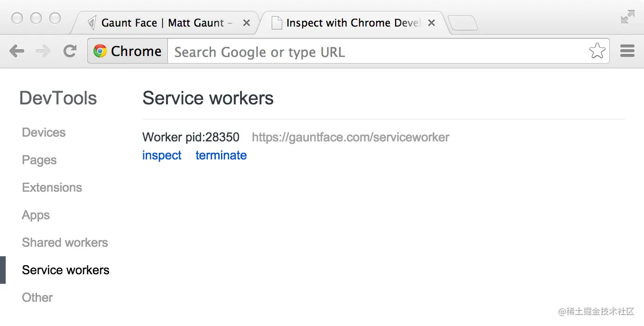
Task: Terminate the running service worker
Action: [x=221, y=155]
